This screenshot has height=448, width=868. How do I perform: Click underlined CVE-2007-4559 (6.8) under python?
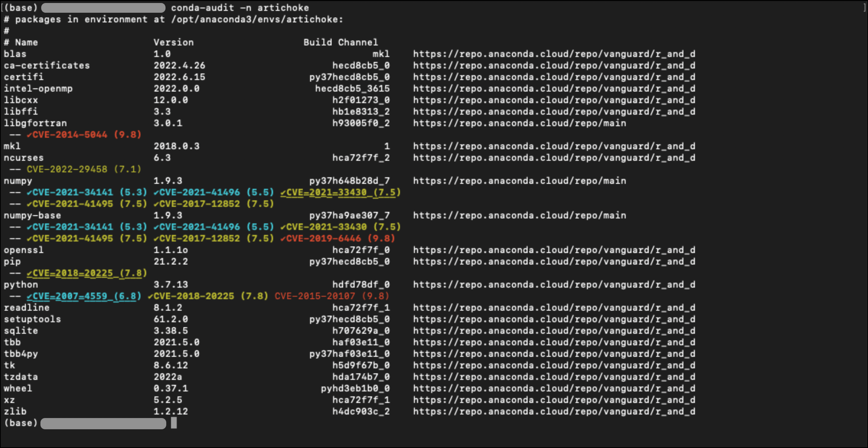[x=84, y=296]
